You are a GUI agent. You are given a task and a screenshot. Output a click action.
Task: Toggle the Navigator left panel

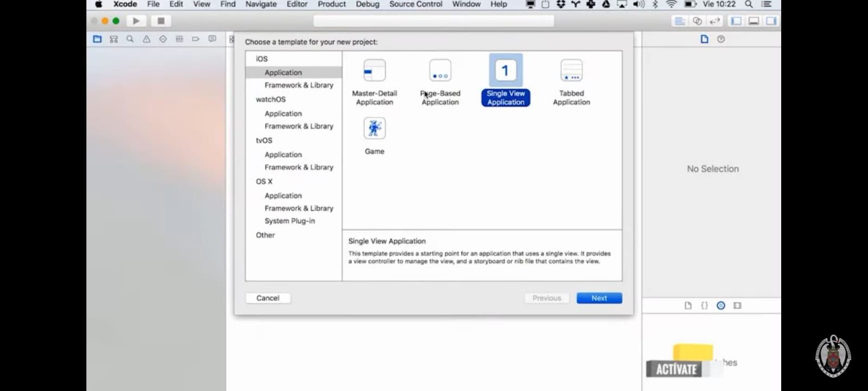point(736,21)
